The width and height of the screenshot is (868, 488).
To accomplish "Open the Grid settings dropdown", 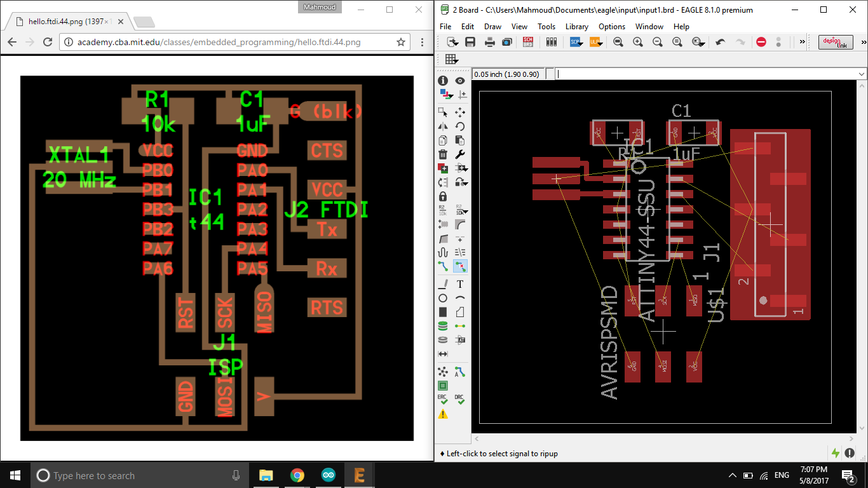I will 452,59.
